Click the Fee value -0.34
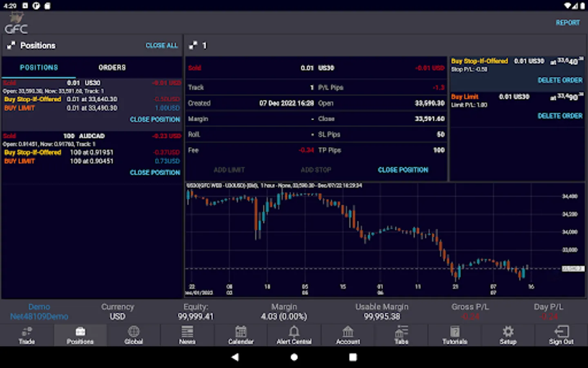The width and height of the screenshot is (588, 368). (306, 150)
